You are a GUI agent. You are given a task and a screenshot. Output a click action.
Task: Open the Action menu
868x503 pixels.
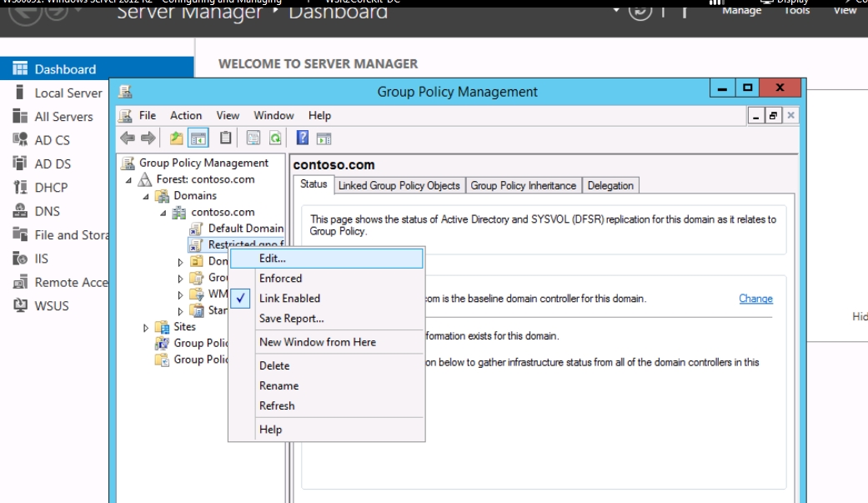click(186, 115)
